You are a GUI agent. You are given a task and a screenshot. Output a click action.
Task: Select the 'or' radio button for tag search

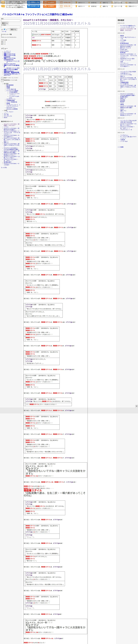click(8, 29)
